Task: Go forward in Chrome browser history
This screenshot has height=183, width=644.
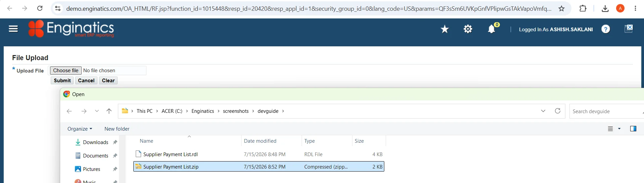Action: (x=25, y=8)
